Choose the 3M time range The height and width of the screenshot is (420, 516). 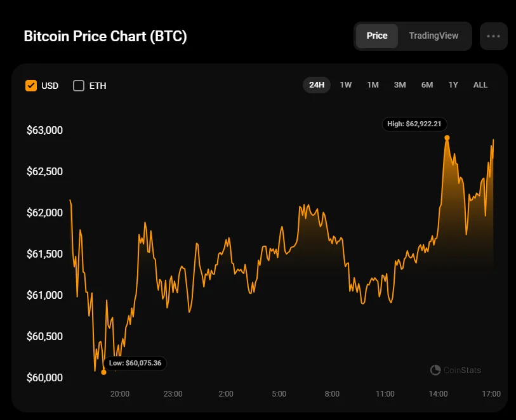tap(400, 84)
